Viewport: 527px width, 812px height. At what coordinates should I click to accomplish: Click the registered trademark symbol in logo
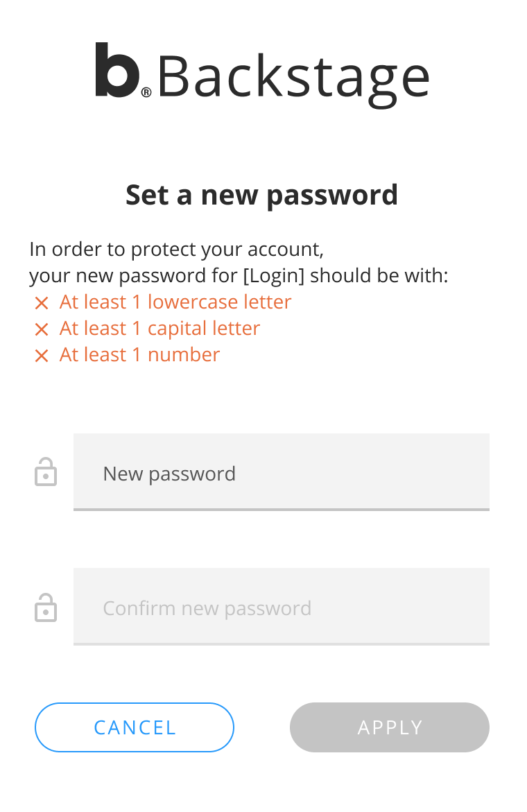pos(146,92)
